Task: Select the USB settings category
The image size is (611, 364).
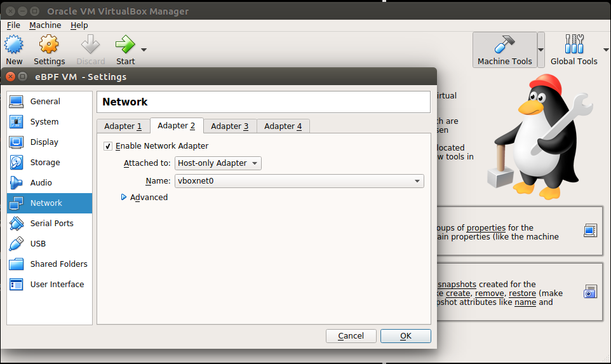Action: click(50, 243)
